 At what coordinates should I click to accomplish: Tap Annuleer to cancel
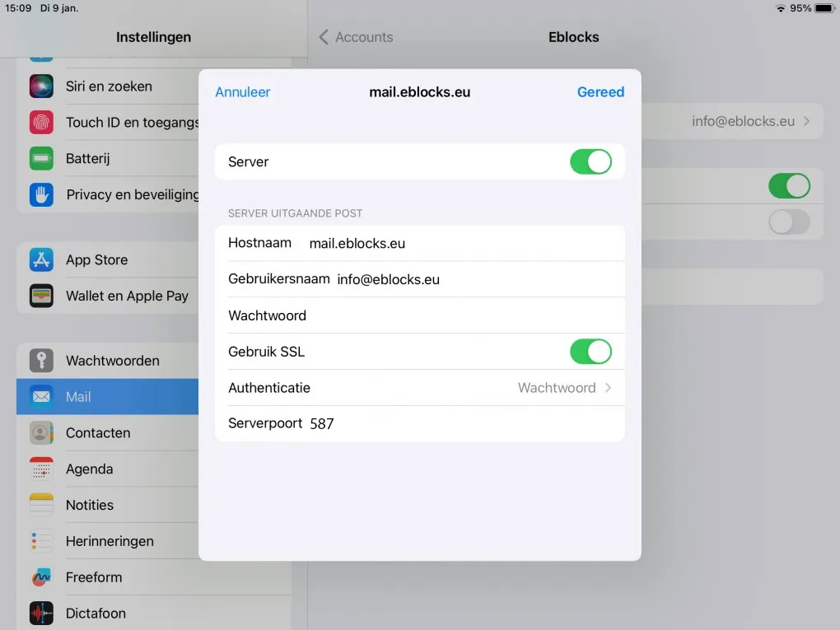[242, 92]
